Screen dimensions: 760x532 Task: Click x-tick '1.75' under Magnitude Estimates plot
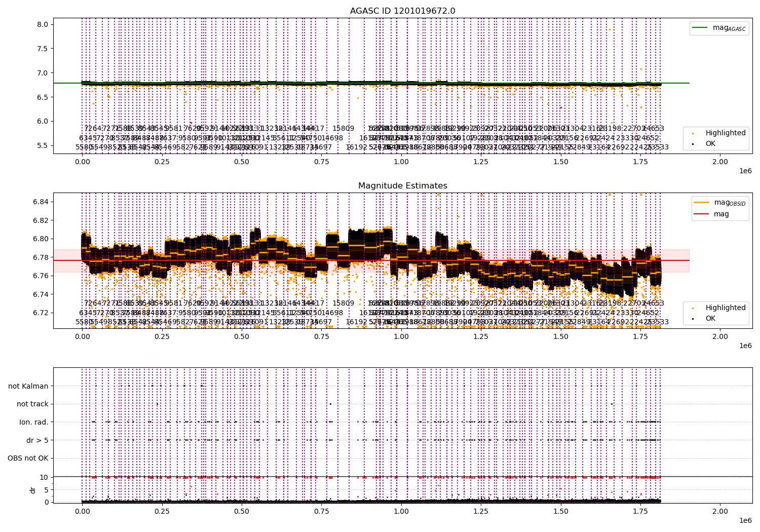click(x=640, y=336)
